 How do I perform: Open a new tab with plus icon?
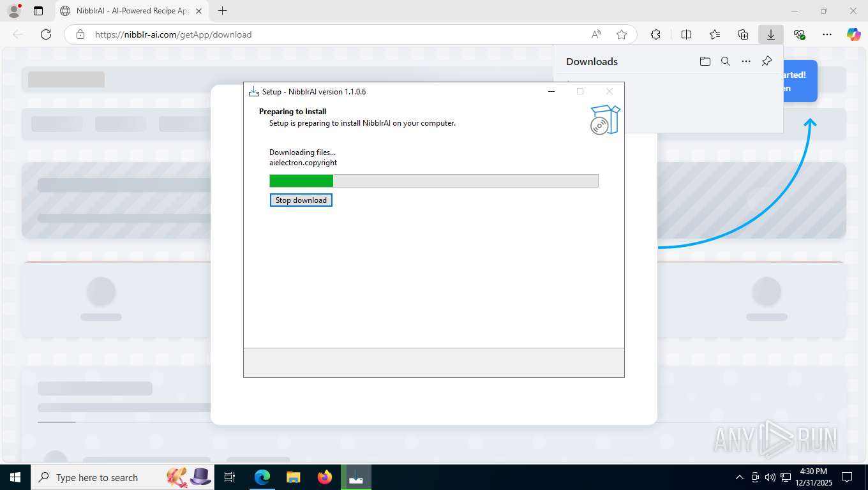pyautogui.click(x=222, y=11)
